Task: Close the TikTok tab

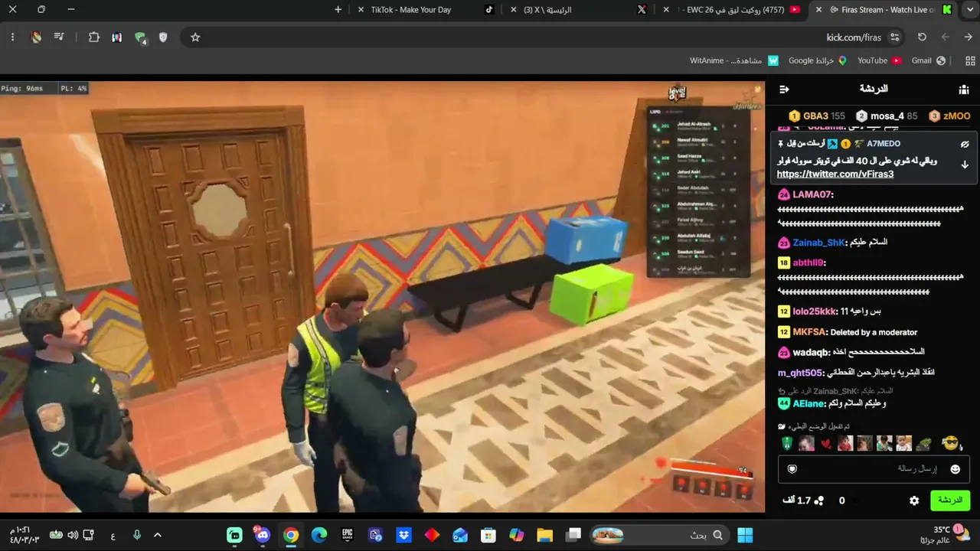Action: [x=361, y=10]
